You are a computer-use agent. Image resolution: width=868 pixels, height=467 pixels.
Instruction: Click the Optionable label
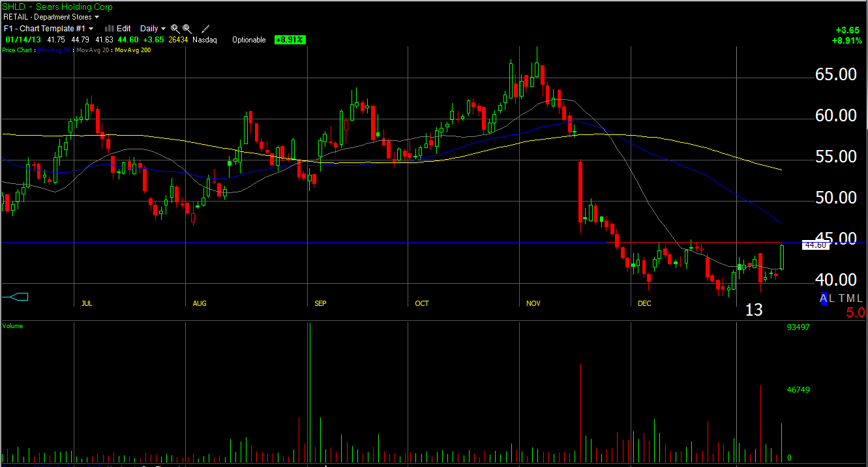tap(249, 40)
